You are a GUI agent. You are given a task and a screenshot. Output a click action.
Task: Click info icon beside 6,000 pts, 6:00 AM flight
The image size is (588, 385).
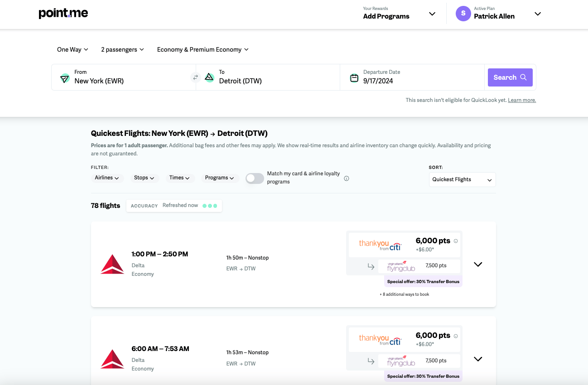pos(456,336)
